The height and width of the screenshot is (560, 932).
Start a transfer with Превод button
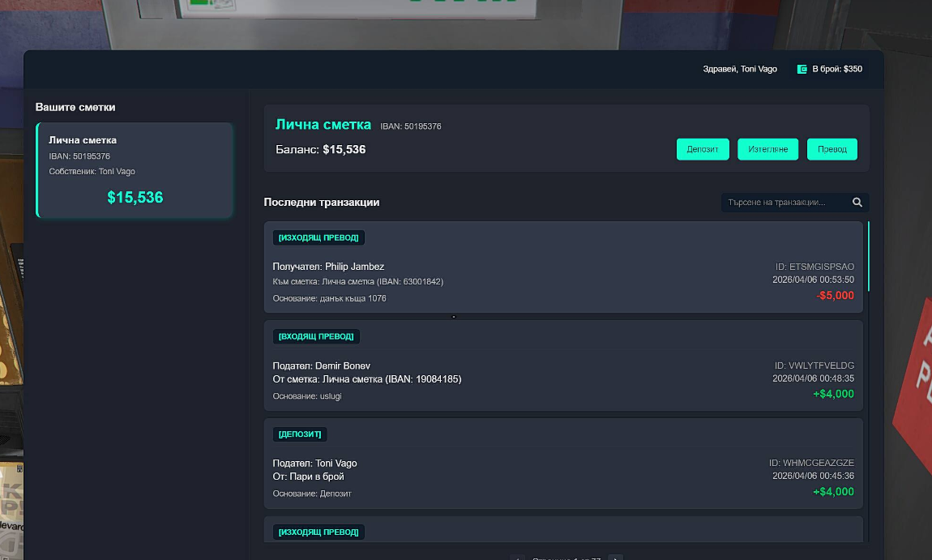click(832, 149)
